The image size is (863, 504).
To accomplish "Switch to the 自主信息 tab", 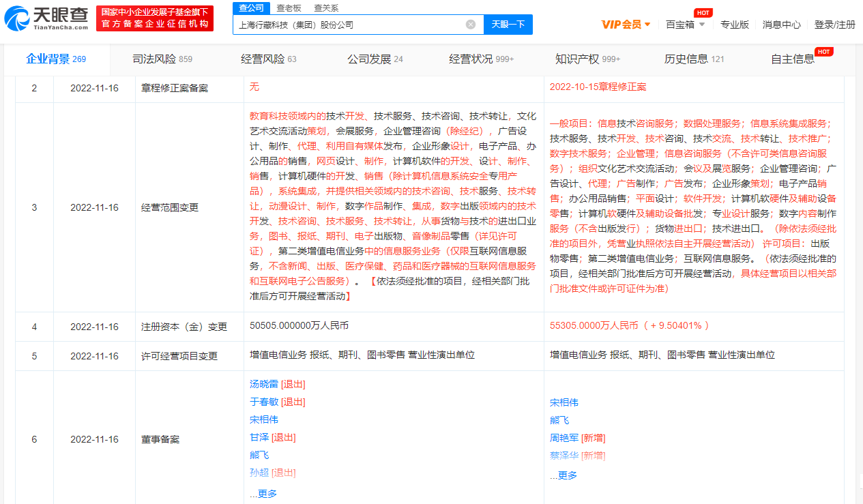I will [x=793, y=59].
